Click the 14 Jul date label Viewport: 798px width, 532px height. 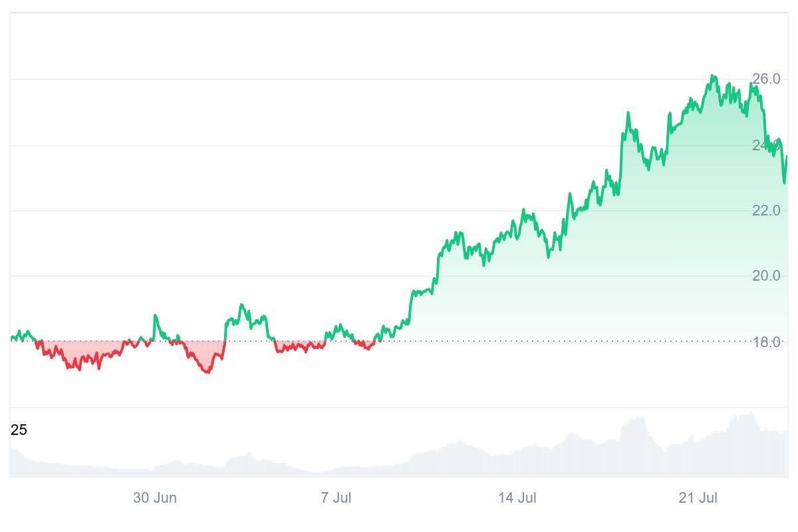click(517, 498)
